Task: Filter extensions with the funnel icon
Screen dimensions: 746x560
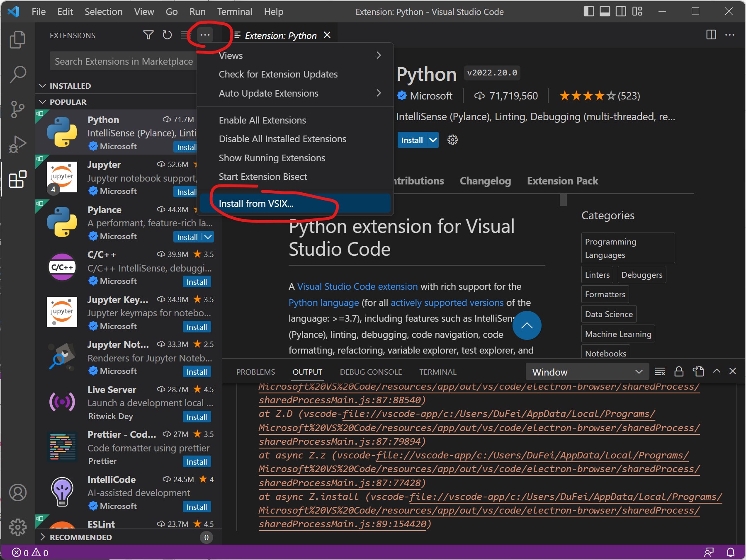Action: click(148, 35)
